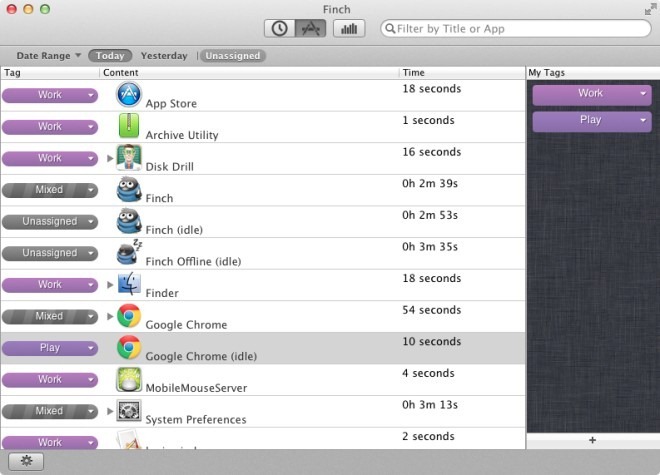The height and width of the screenshot is (475, 660).
Task: Select the "4 seconds" time value
Action: click(428, 373)
